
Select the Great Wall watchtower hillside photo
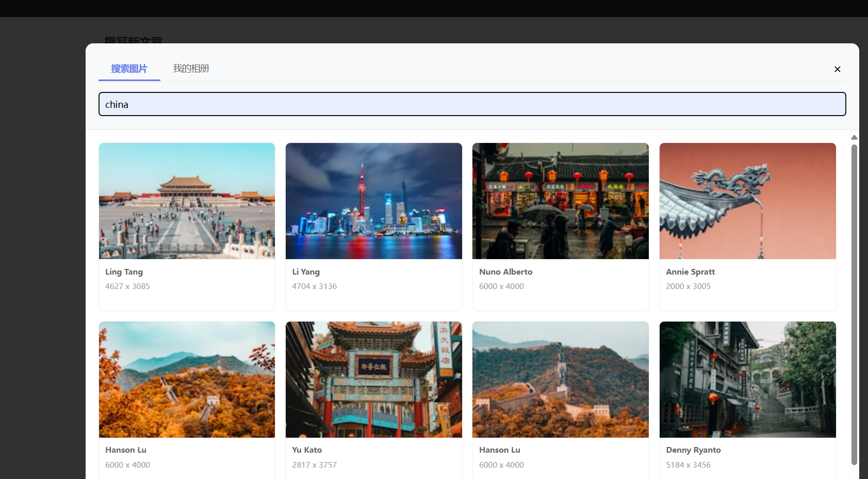[x=560, y=379]
